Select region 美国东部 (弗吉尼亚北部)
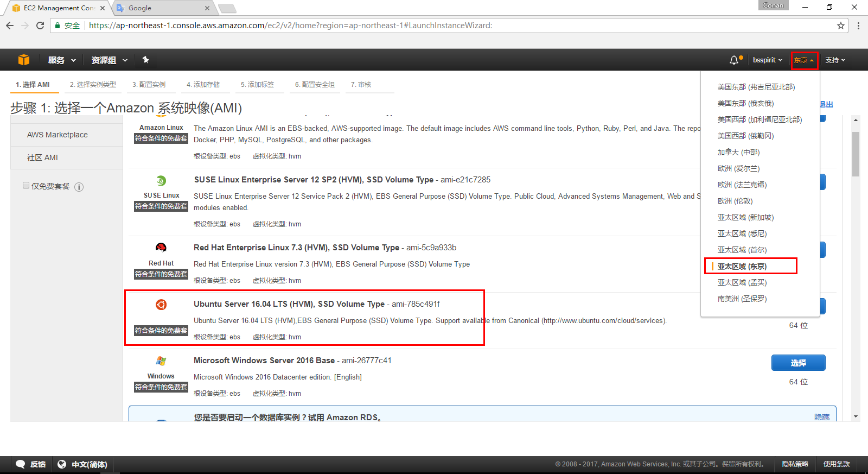 pos(756,87)
